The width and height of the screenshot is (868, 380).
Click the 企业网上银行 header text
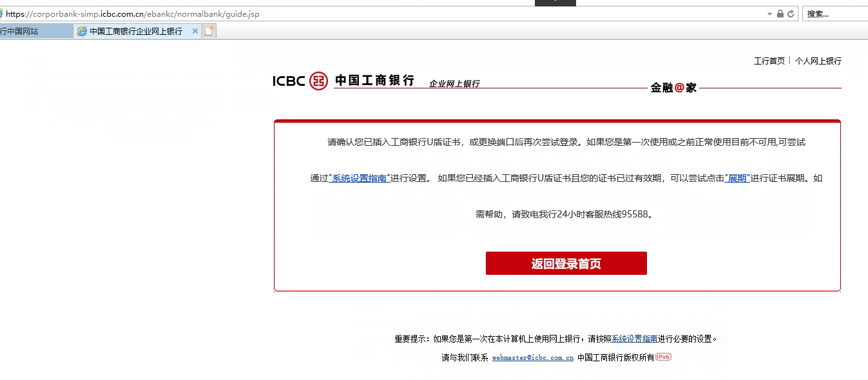[x=454, y=84]
